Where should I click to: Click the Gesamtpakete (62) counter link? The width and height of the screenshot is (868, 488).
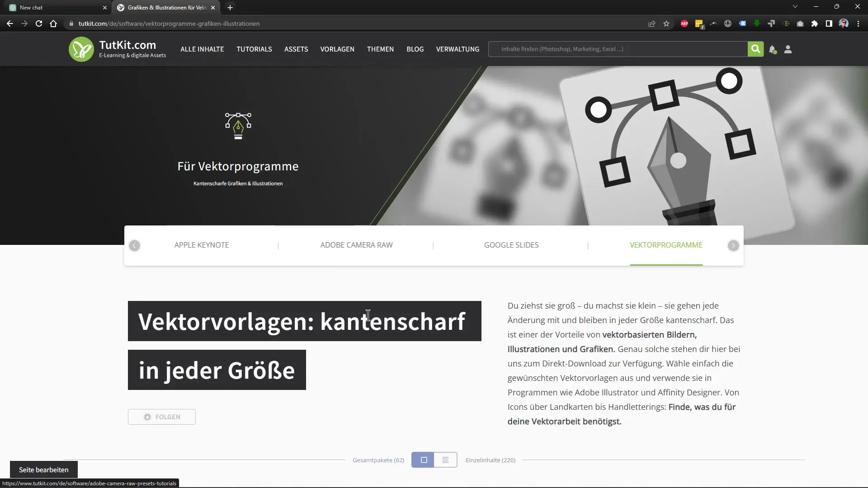click(x=378, y=460)
